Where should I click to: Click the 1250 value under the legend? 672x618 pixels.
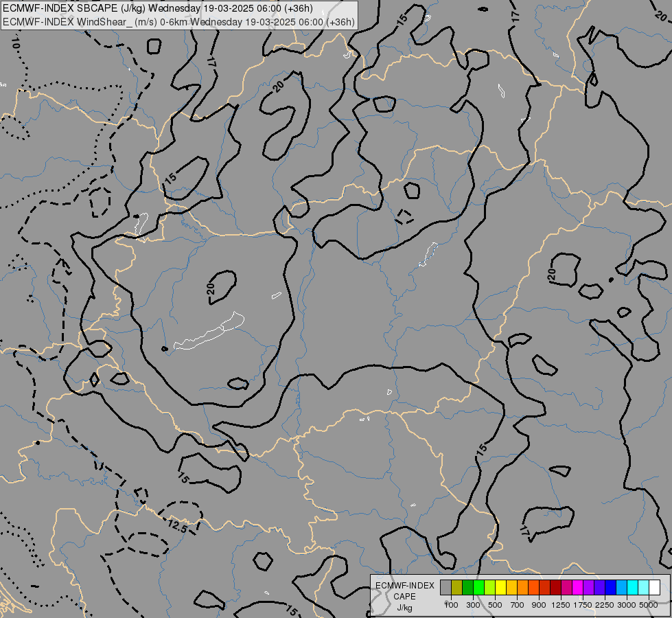coord(561,605)
